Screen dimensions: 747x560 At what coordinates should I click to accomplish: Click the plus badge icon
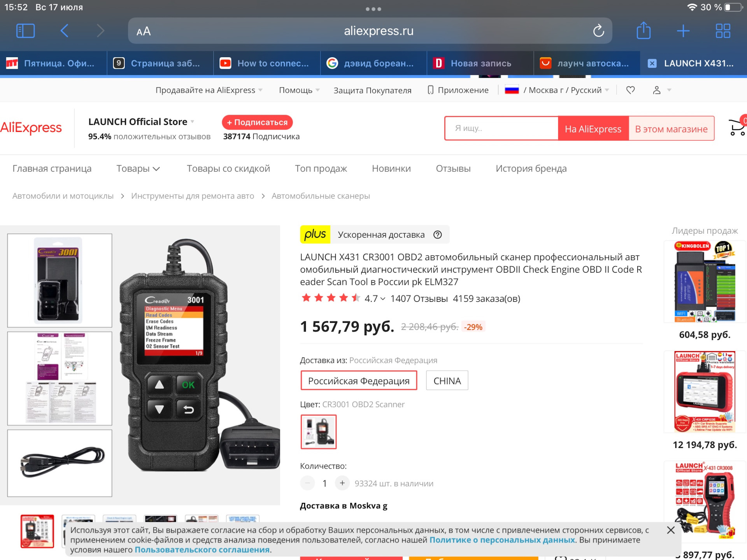[315, 234]
